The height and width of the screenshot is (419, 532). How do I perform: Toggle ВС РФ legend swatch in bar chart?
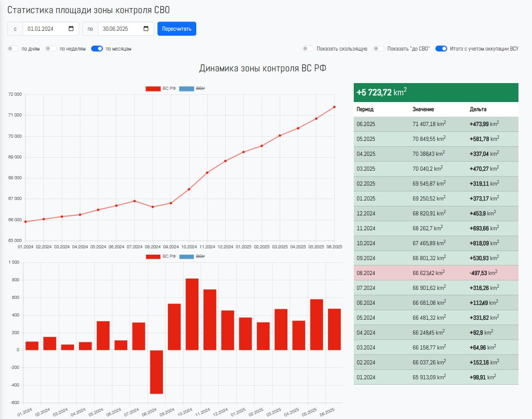point(153,256)
